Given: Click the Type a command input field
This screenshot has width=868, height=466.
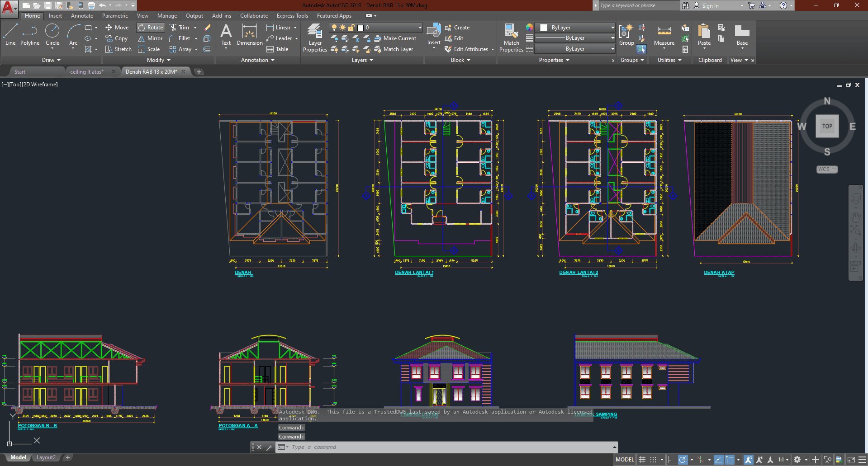Looking at the screenshot, I should (451, 447).
